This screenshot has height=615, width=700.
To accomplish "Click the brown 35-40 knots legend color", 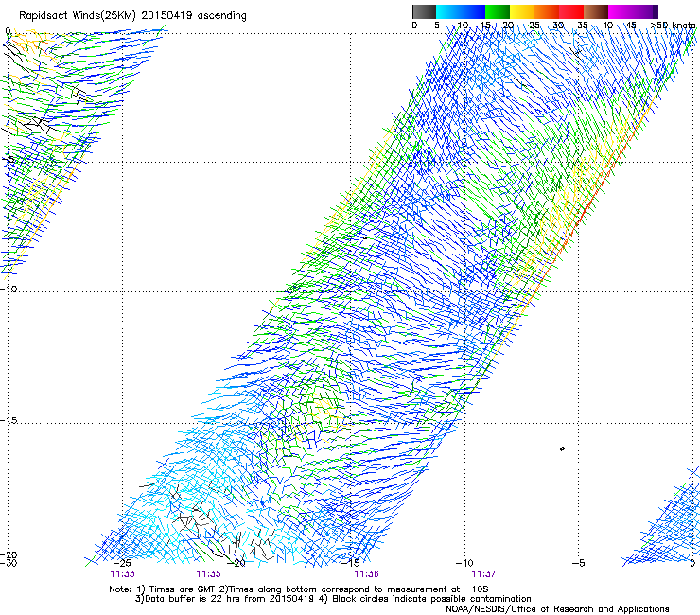I will 596,11.
